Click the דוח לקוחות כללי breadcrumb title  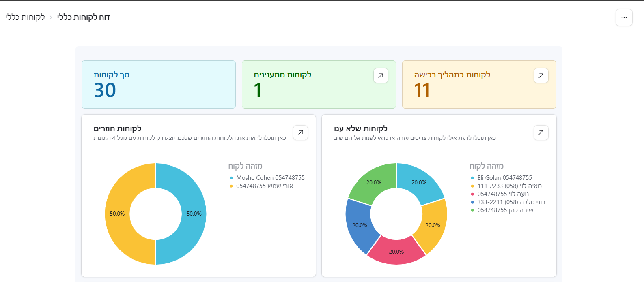click(x=84, y=17)
